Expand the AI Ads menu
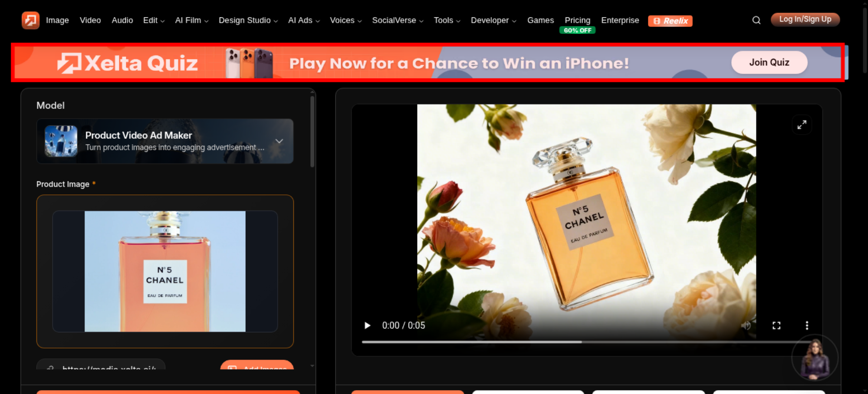The width and height of the screenshot is (868, 394). pyautogui.click(x=304, y=20)
